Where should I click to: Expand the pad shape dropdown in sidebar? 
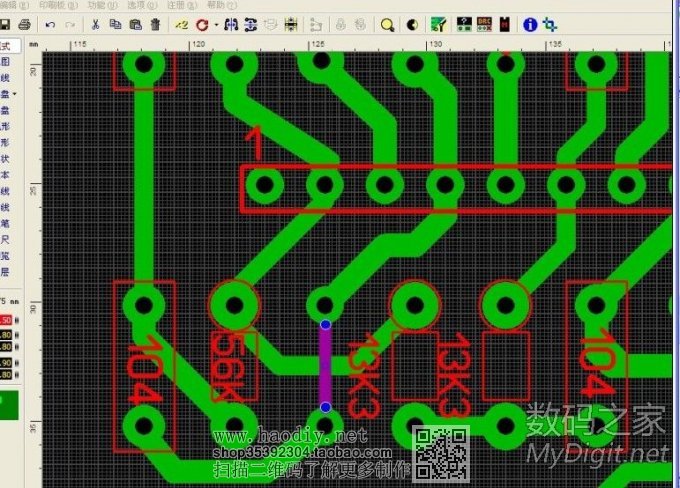pyautogui.click(x=14, y=94)
